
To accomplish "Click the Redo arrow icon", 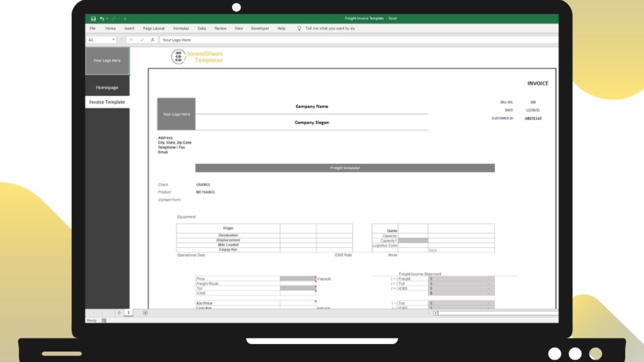I will coord(114,19).
